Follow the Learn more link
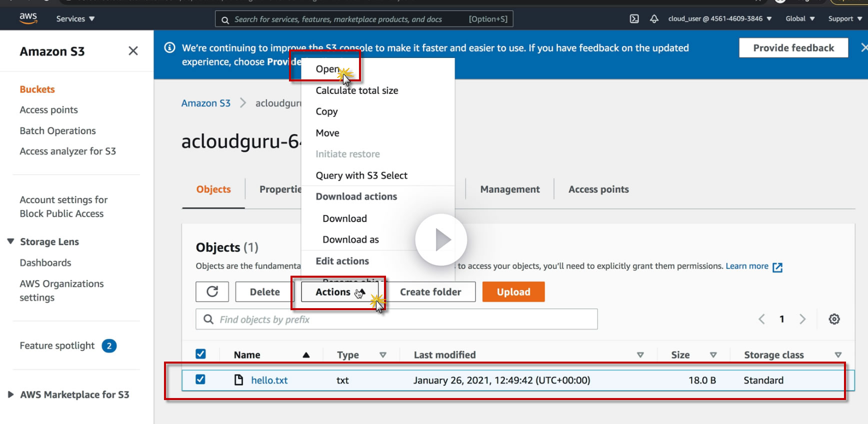Screen dimensions: 868x424 [747, 266]
